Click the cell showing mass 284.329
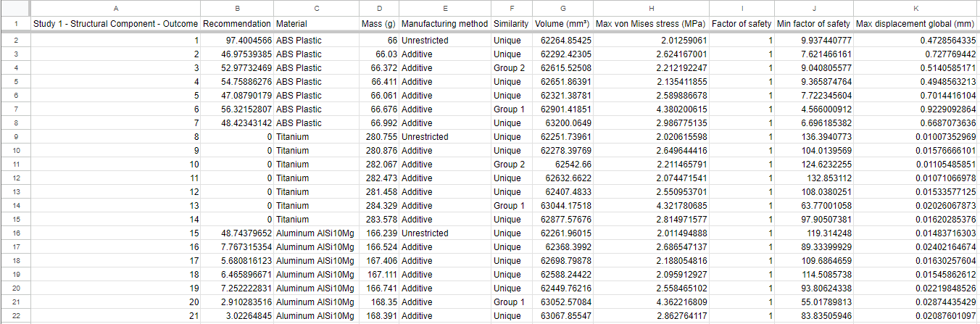Image resolution: width=980 pixels, height=324 pixels. click(x=378, y=206)
